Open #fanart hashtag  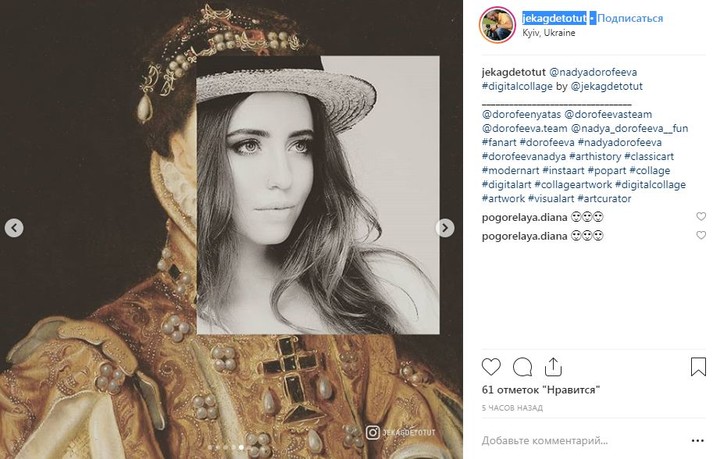point(502,142)
